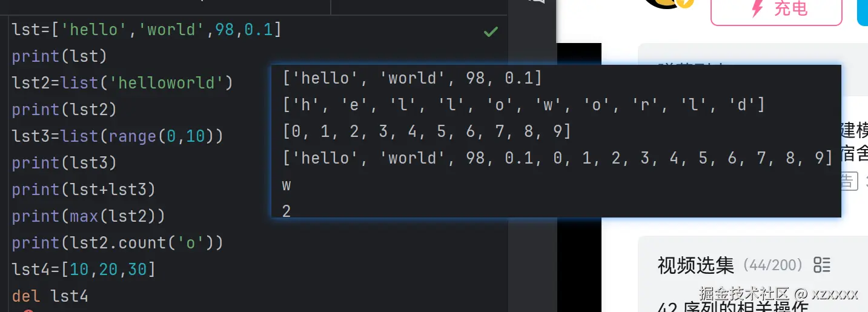Click output line ['hello', 'world', 98, 0.1]
The width and height of the screenshot is (868, 312).
click(x=412, y=78)
